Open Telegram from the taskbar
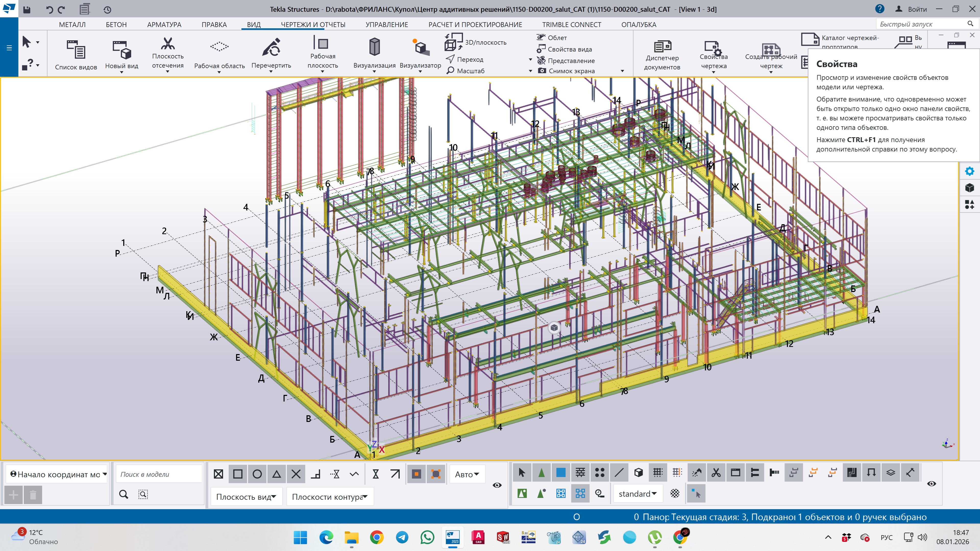 pos(402,537)
